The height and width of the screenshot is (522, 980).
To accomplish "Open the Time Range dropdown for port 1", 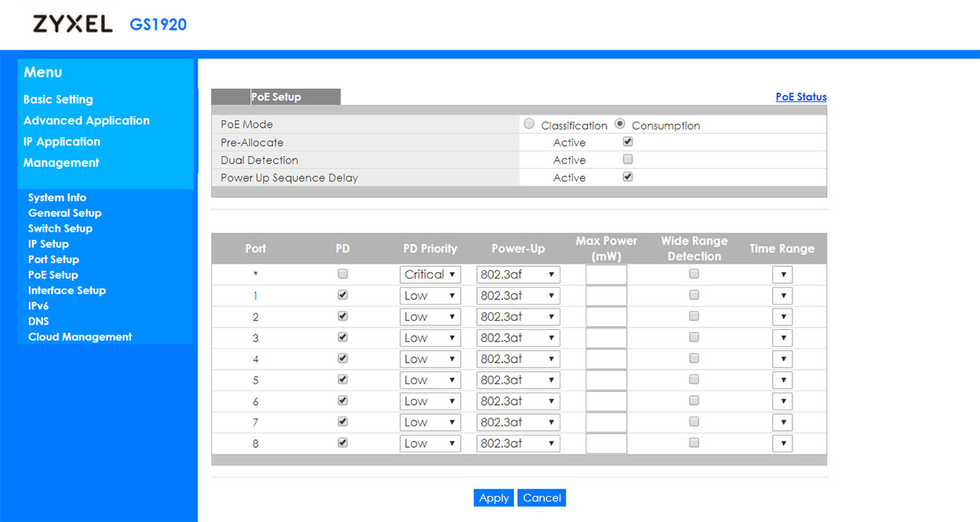I will tap(782, 295).
